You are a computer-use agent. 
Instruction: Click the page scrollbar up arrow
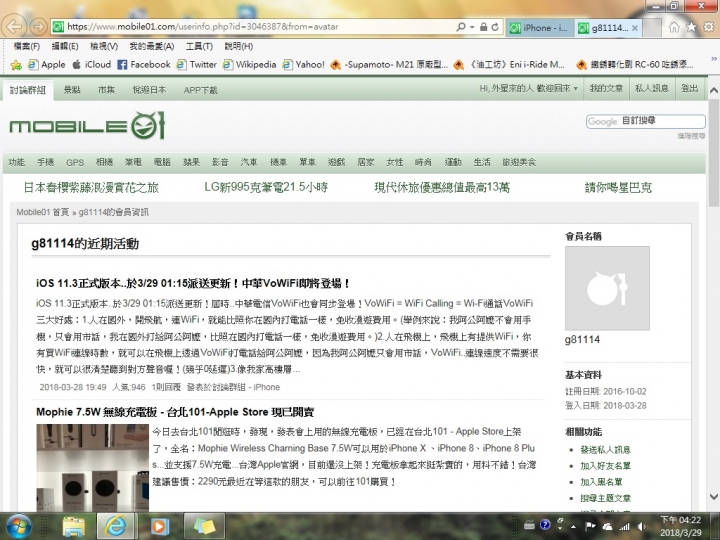click(x=714, y=90)
